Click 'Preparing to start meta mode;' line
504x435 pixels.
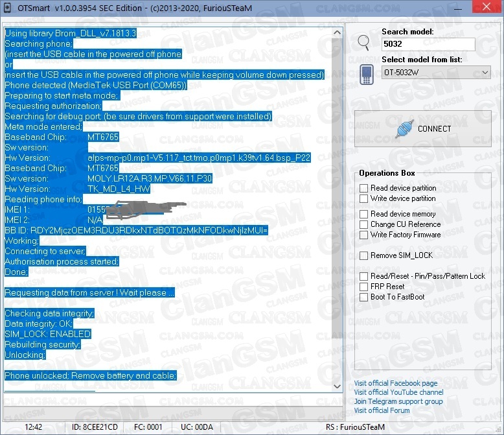[x=62, y=95]
